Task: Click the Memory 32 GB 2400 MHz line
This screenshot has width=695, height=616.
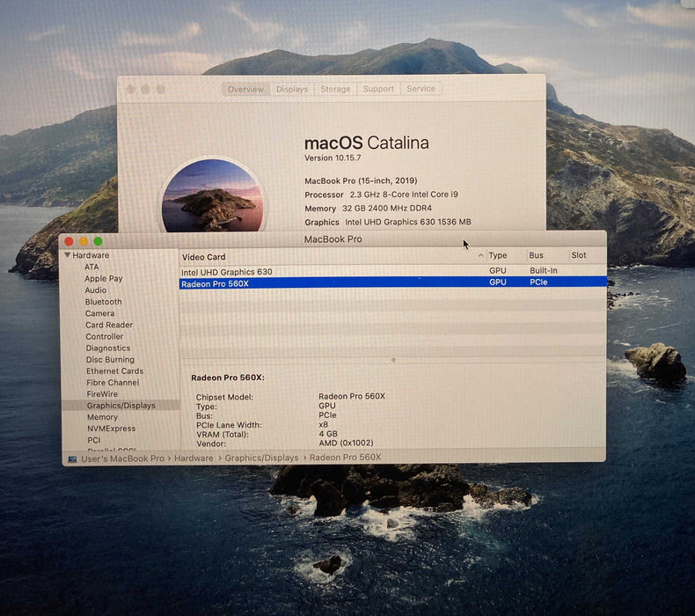Action: [368, 209]
